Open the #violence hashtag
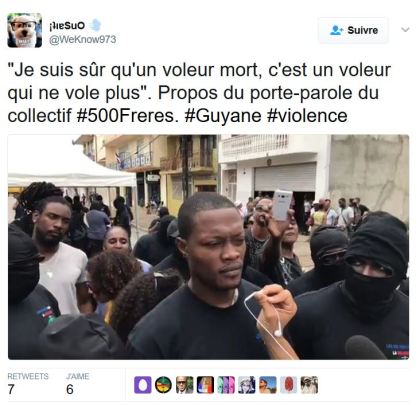Image resolution: width=420 pixels, height=405 pixels. (x=308, y=116)
